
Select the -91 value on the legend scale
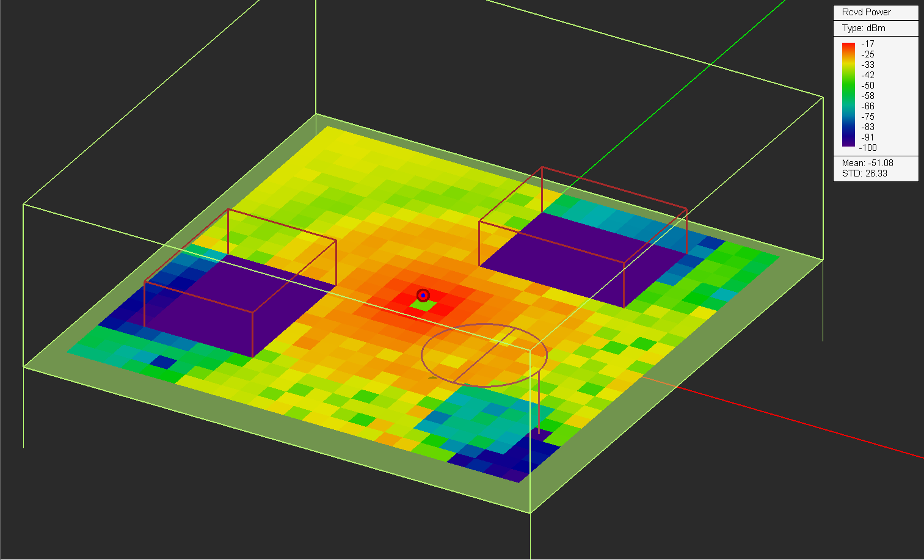(868, 137)
